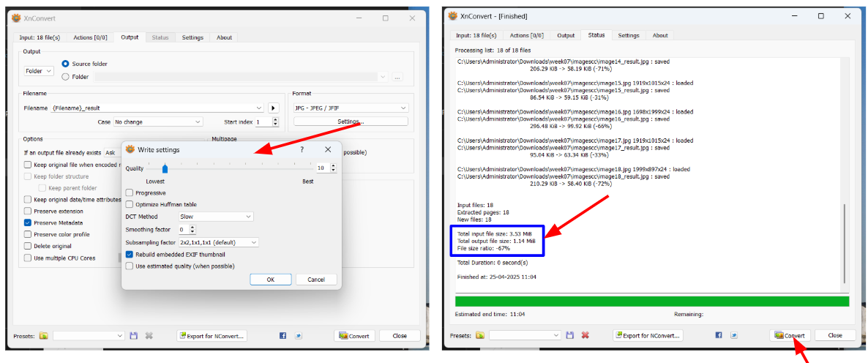
Task: Open Presets dropdown in left XnConvert window
Action: tap(89, 336)
